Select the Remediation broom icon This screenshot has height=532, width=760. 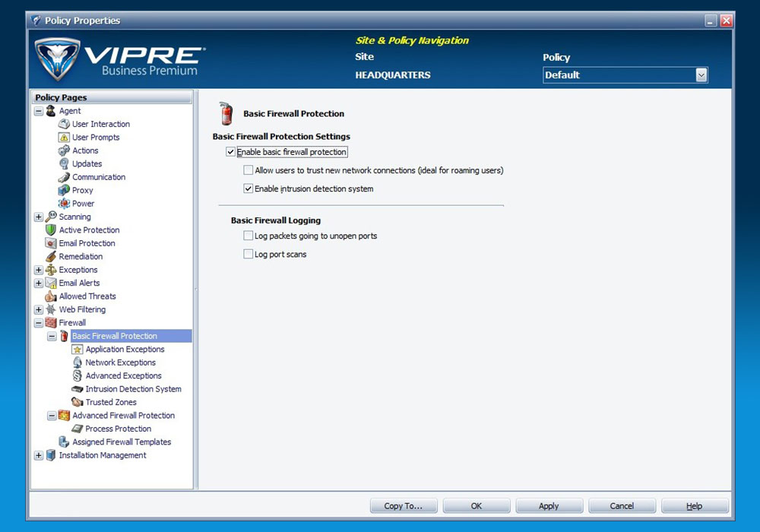pyautogui.click(x=51, y=256)
